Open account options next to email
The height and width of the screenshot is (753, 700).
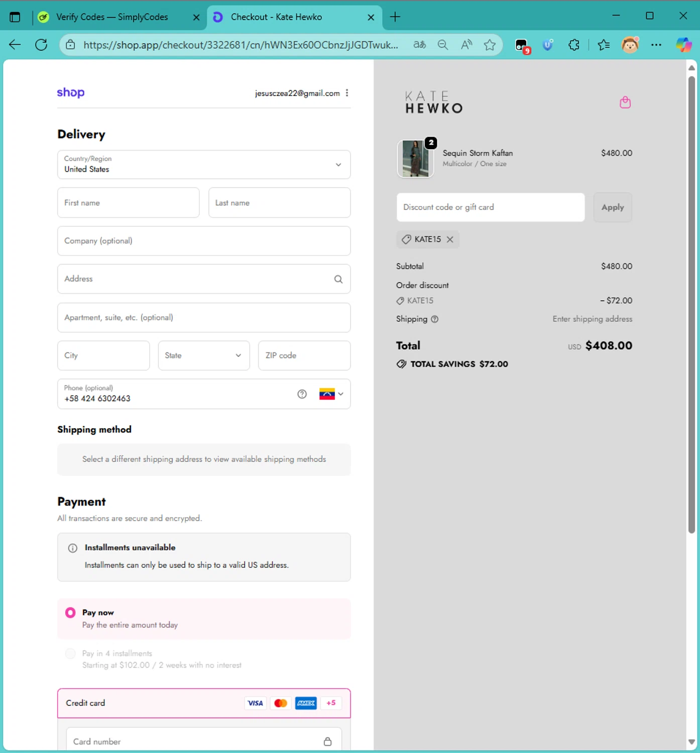(347, 93)
